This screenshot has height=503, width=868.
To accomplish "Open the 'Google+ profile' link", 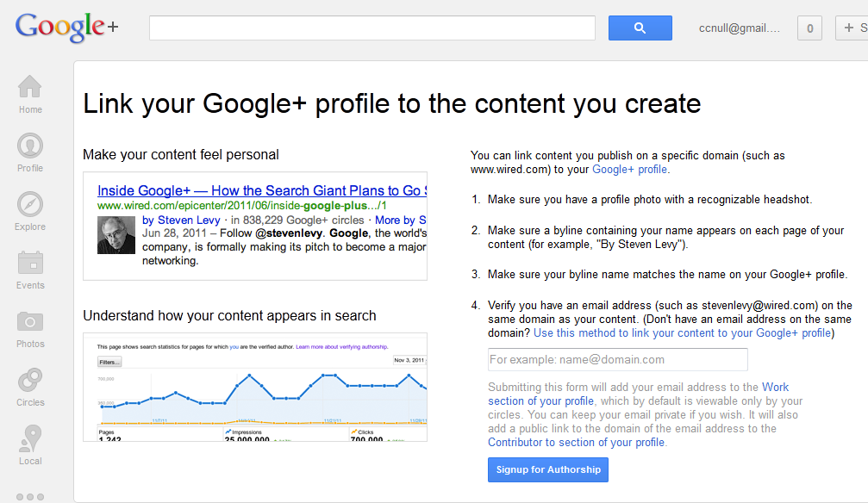I will [x=630, y=170].
